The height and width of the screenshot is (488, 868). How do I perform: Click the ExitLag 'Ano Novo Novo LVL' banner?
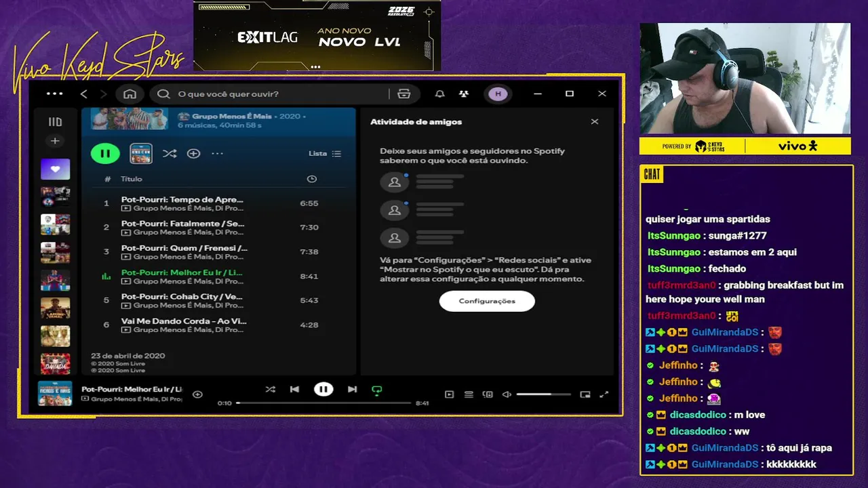pos(317,35)
